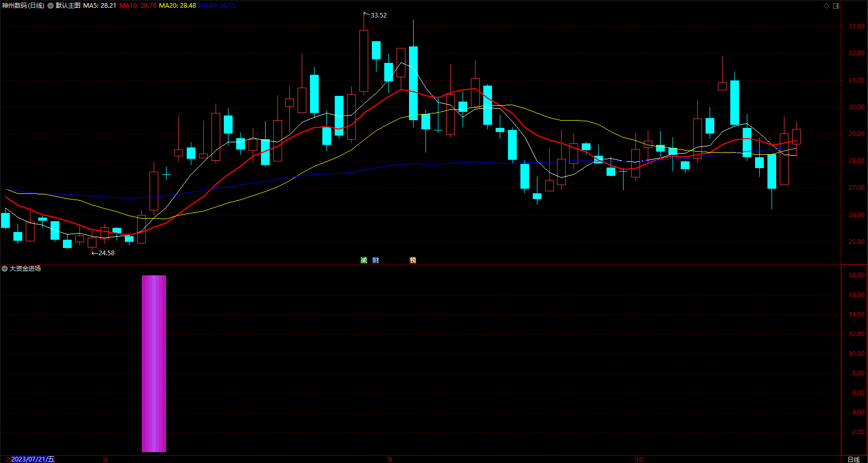Click the 默认主图 label
Viewport: 868px width, 463px height.
pyautogui.click(x=68, y=6)
